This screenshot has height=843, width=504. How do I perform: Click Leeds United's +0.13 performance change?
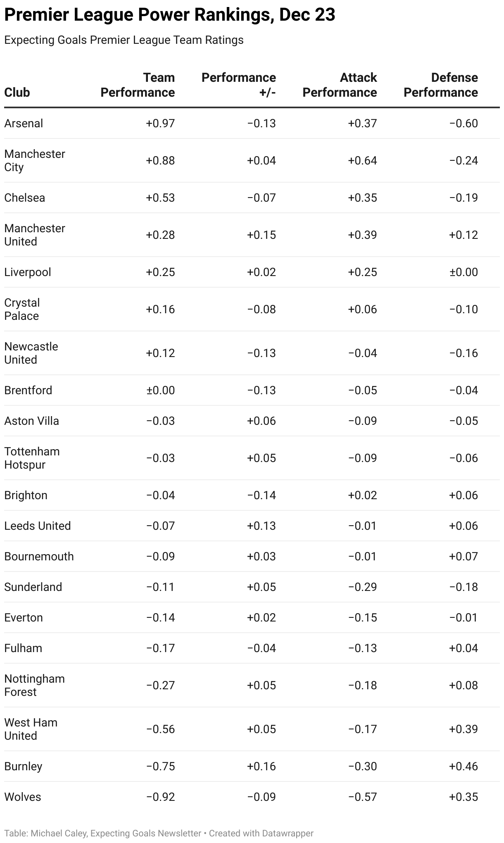pyautogui.click(x=261, y=526)
